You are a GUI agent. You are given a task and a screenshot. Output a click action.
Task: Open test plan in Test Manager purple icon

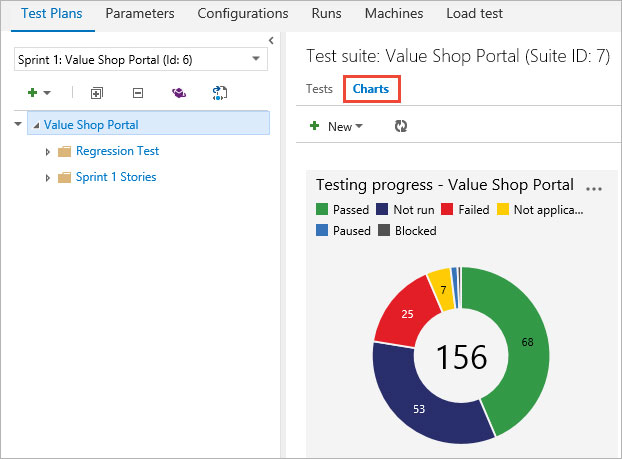pos(179,93)
